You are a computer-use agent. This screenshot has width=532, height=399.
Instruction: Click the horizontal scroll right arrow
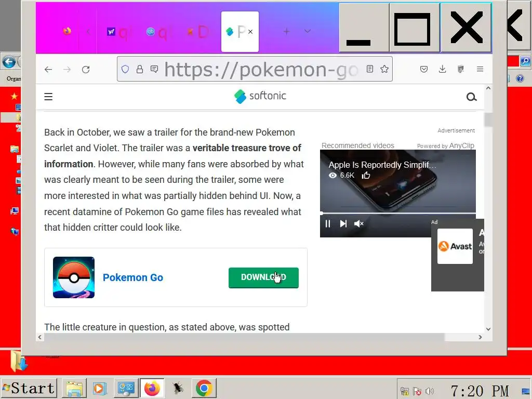click(x=480, y=337)
